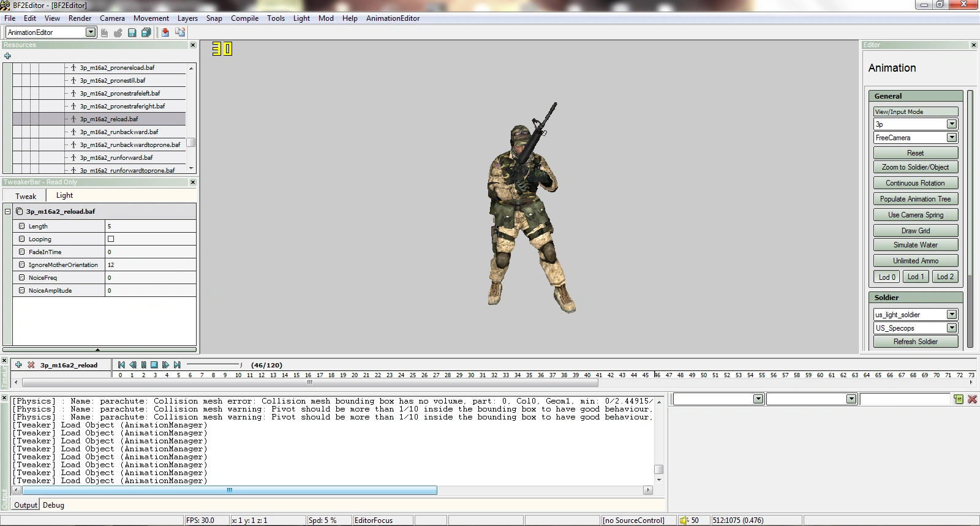Click the plus icon in the Resources panel
This screenshot has height=526, width=980.
[7, 56]
